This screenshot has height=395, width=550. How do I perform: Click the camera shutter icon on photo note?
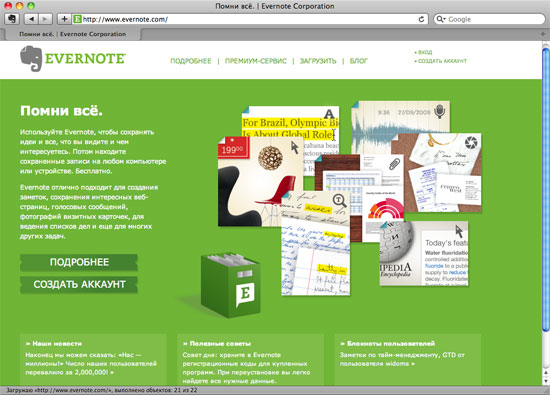tap(471, 142)
